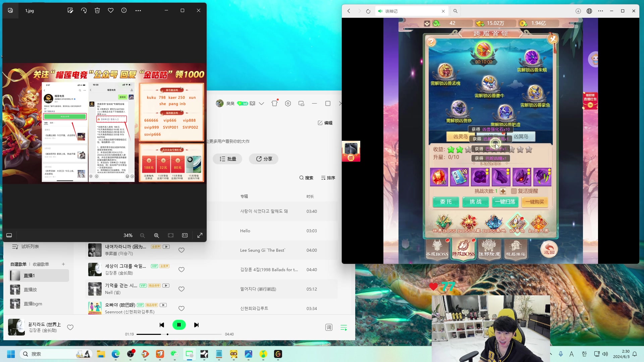
Task: Open browser more options menu
Action: pos(600,11)
